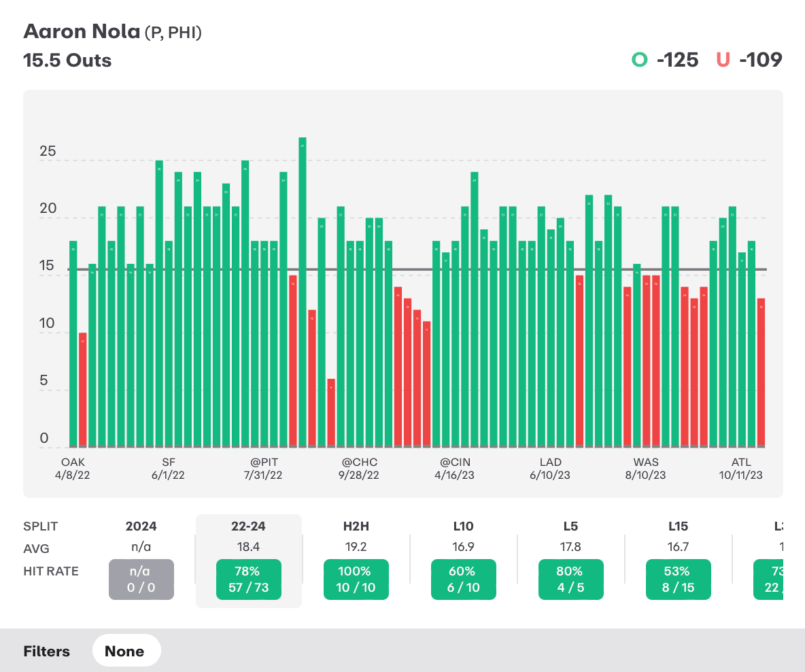Switch to the L15 split
Viewport: 805px width, 672px height.
coord(678,526)
